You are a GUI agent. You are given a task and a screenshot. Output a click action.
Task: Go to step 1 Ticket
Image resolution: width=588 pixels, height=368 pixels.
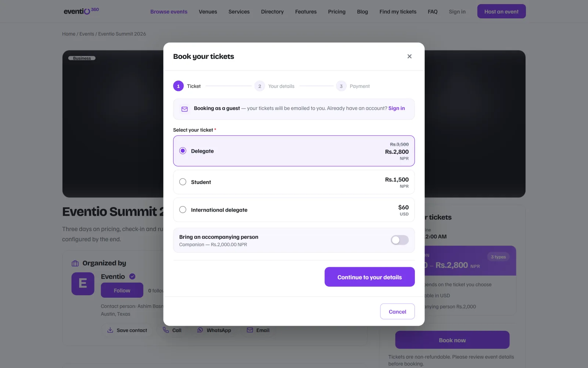coord(187,86)
